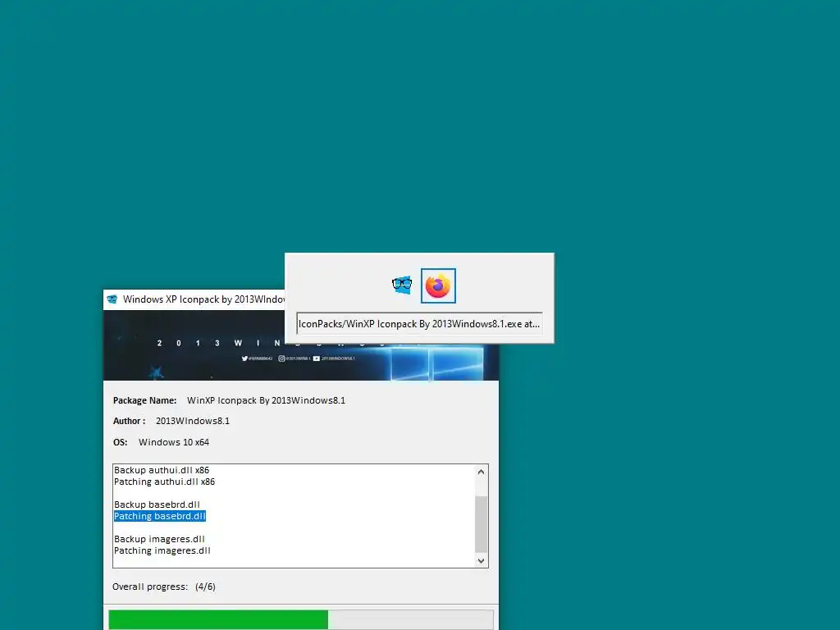Click the Windows logo in banner image
Viewport: 840px width, 630px height.
(x=436, y=363)
